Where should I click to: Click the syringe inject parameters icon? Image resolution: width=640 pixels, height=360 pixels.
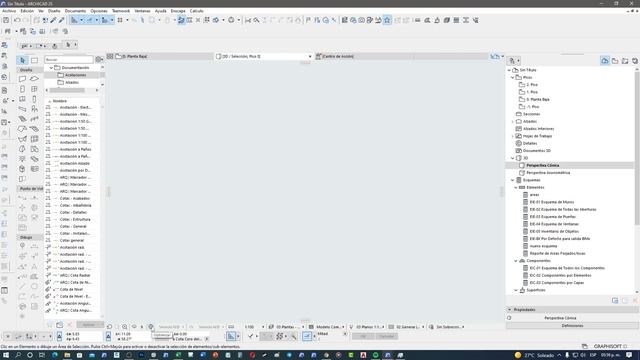(x=62, y=20)
